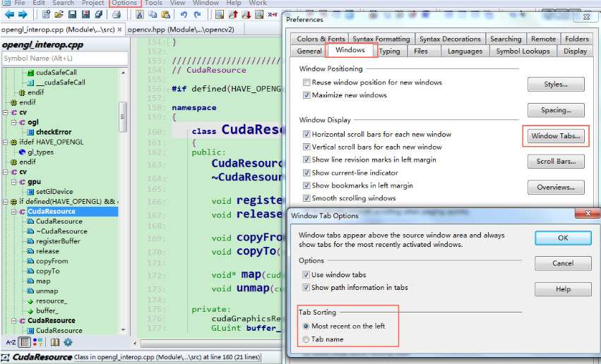Screen dimensions: 601x364
Task: Sort symbols alphabetically with A-Z icon
Action: click(x=11, y=342)
